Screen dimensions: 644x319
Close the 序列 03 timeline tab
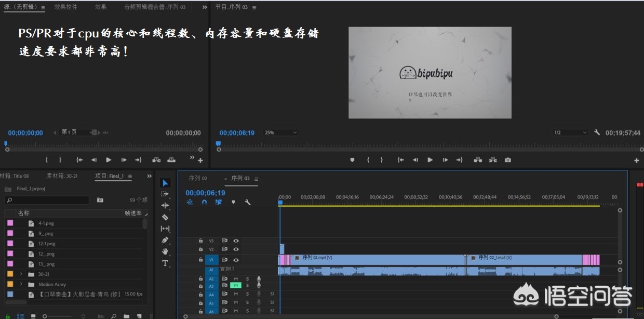225,179
